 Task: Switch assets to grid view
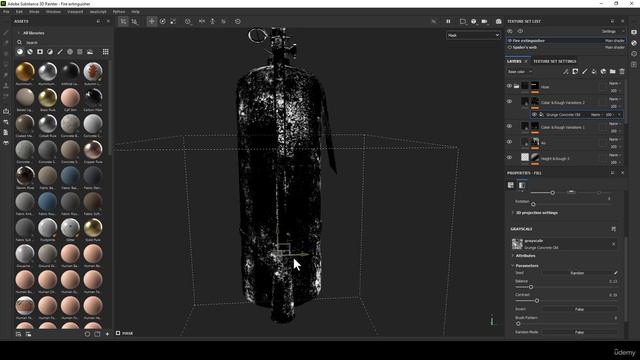coord(106,52)
